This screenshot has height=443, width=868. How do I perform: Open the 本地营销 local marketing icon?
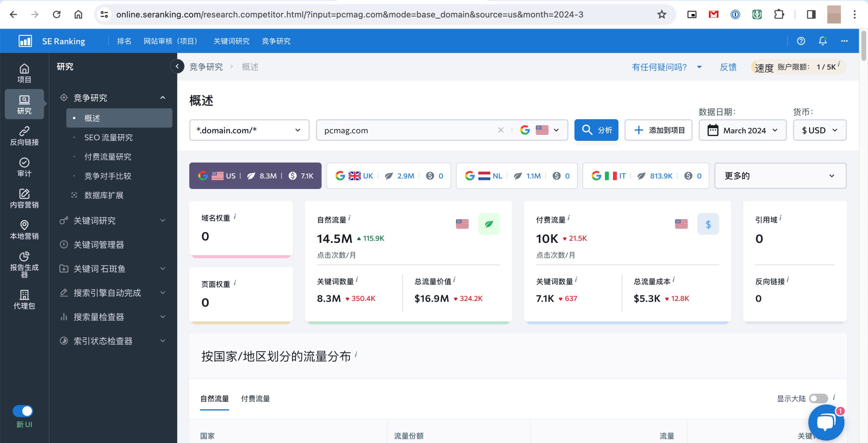[x=24, y=230]
